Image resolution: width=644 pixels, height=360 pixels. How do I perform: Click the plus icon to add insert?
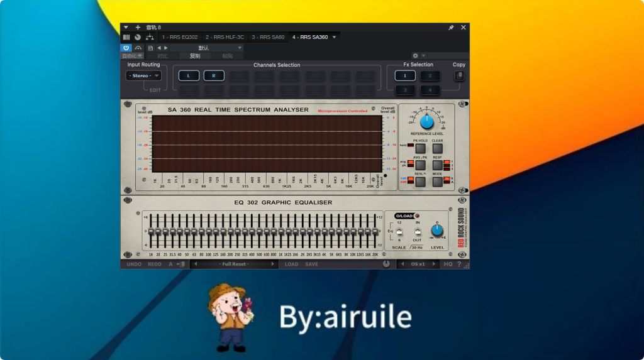138,27
